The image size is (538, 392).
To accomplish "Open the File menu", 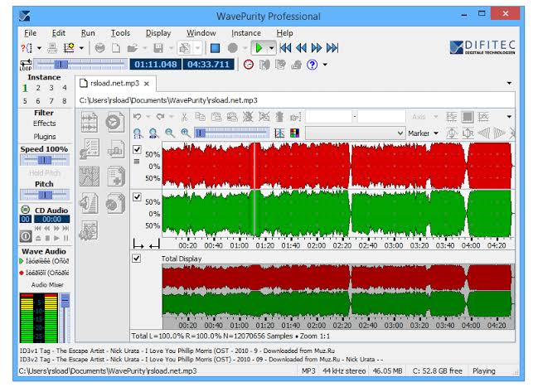I will pyautogui.click(x=30, y=33).
